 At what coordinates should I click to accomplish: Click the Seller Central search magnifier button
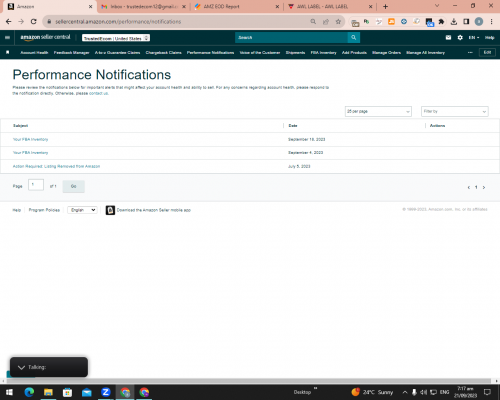pyautogui.click(x=354, y=38)
